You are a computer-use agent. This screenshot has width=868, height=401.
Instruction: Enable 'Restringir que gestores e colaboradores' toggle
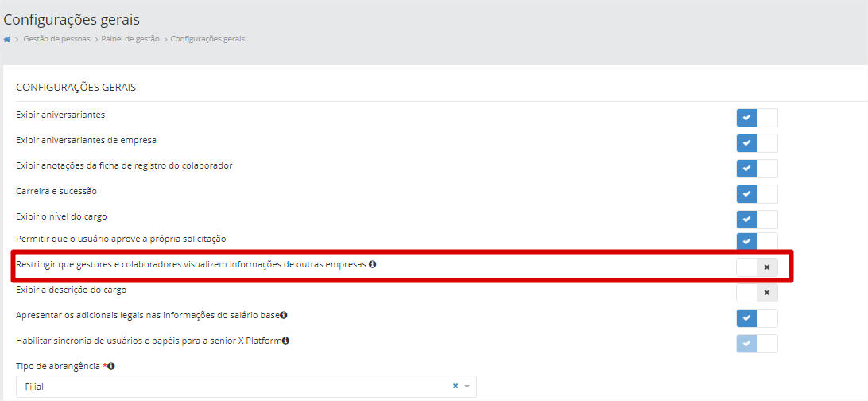point(757,267)
